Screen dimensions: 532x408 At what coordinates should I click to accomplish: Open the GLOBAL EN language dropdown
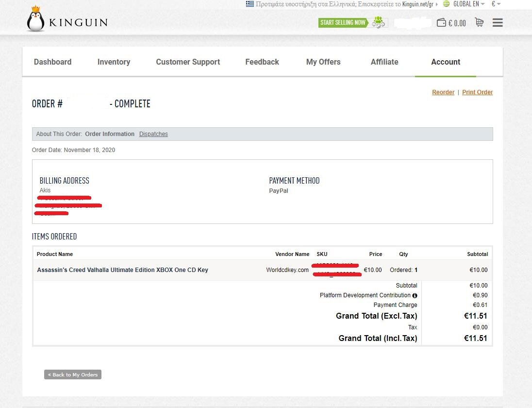pos(468,4)
